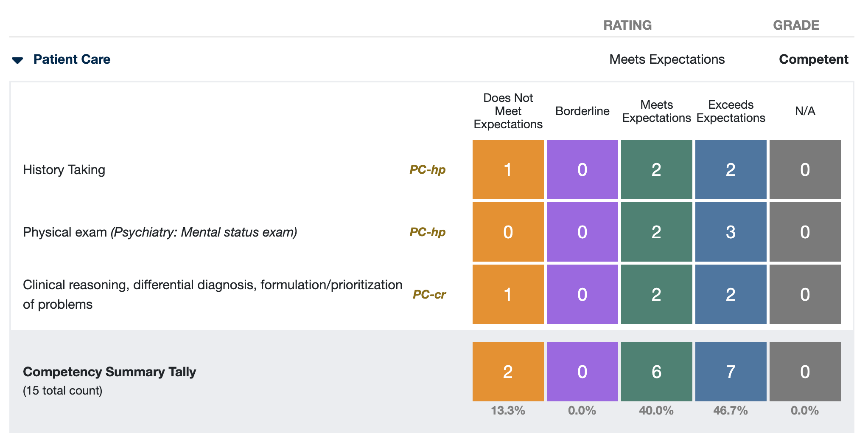Viewport: 868px width, 440px height.
Task: Click summary tally Meets Expectations cell showing 6
Action: (x=656, y=372)
